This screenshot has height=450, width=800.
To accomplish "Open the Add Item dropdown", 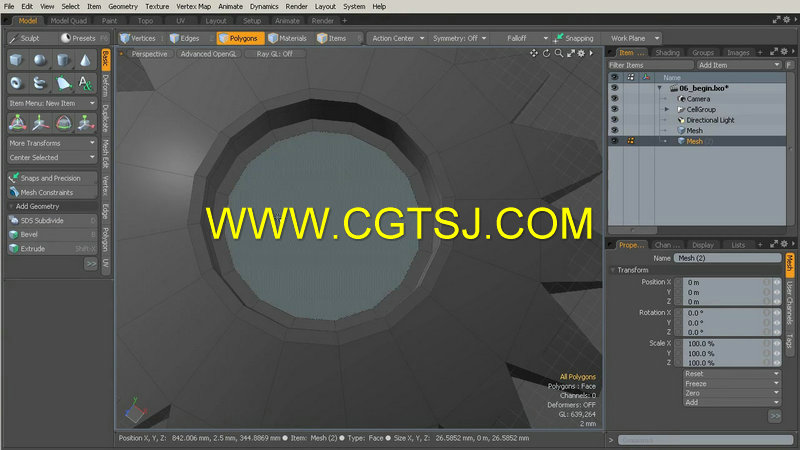I will [739, 65].
